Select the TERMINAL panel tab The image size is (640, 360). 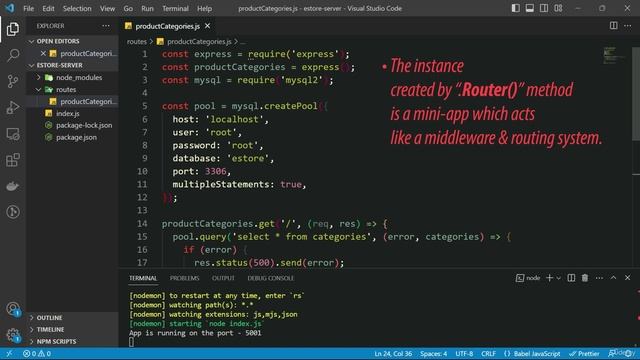coord(143,278)
